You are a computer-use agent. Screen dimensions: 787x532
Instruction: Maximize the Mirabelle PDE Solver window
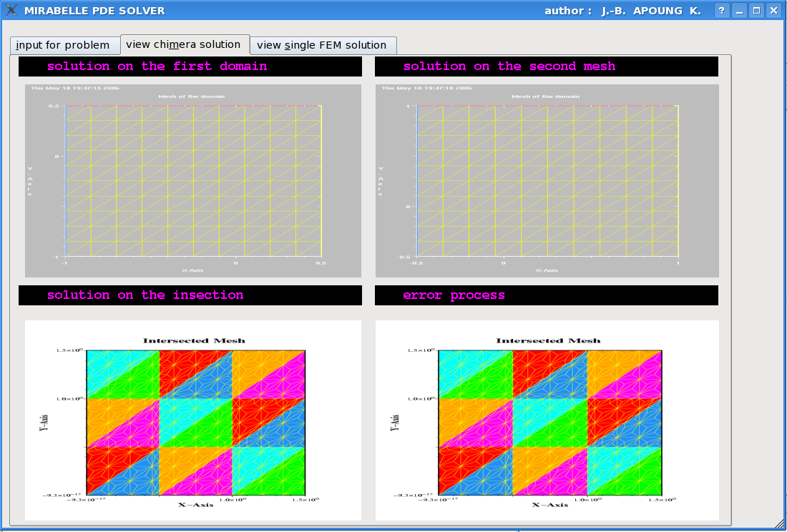coord(756,11)
